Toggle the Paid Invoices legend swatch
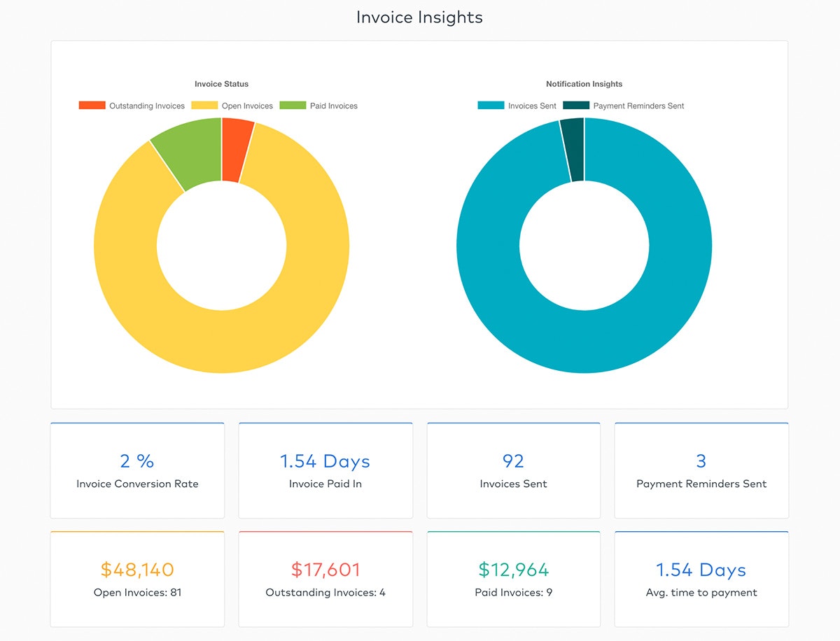This screenshot has height=641, width=840. coord(293,106)
